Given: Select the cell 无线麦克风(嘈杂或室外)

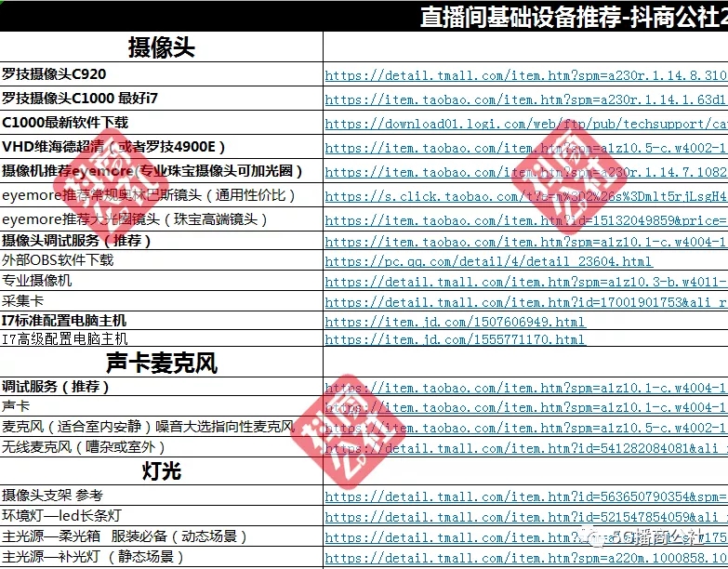Looking at the screenshot, I should pos(161,447).
